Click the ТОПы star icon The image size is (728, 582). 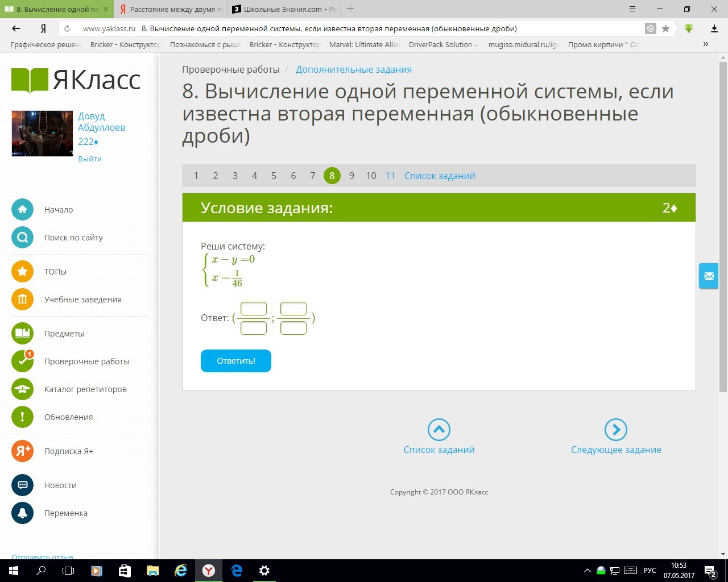click(22, 272)
